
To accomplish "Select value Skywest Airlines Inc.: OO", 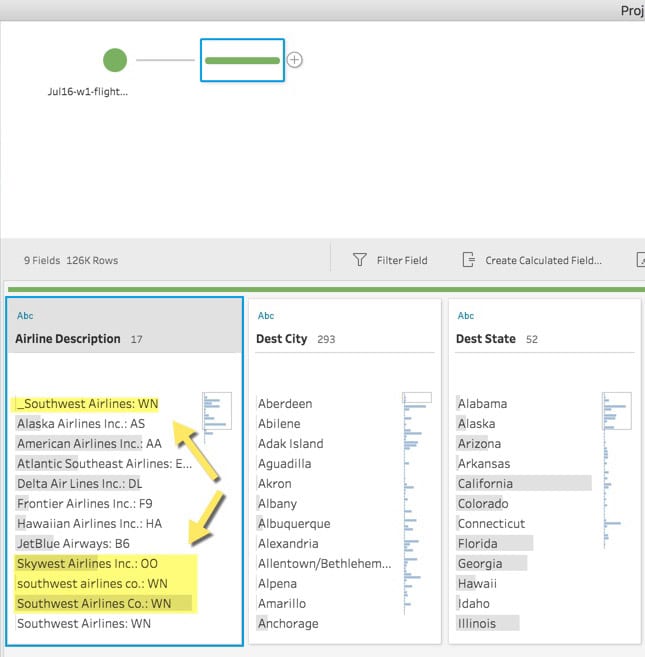I will (x=87, y=564).
